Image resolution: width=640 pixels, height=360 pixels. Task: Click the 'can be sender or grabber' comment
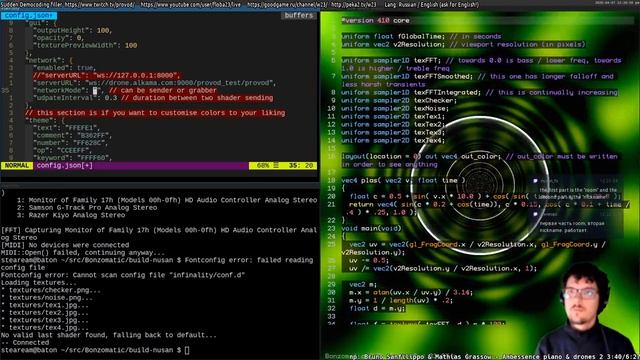pos(163,90)
